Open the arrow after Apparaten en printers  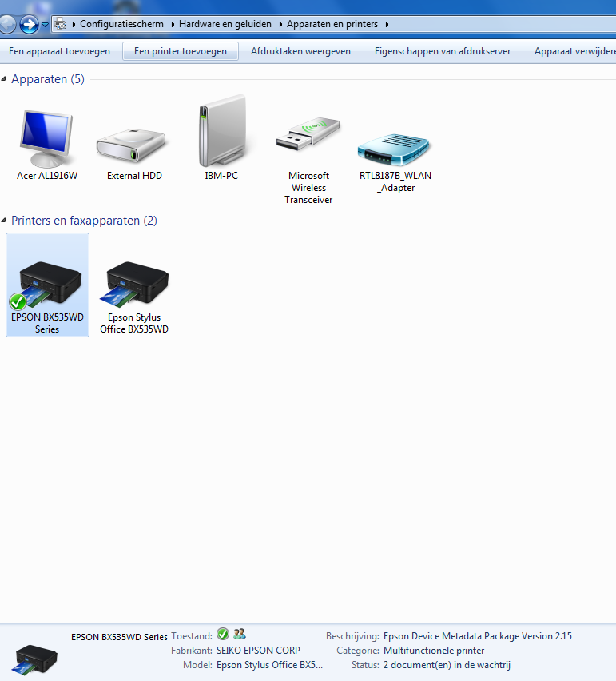(x=387, y=24)
